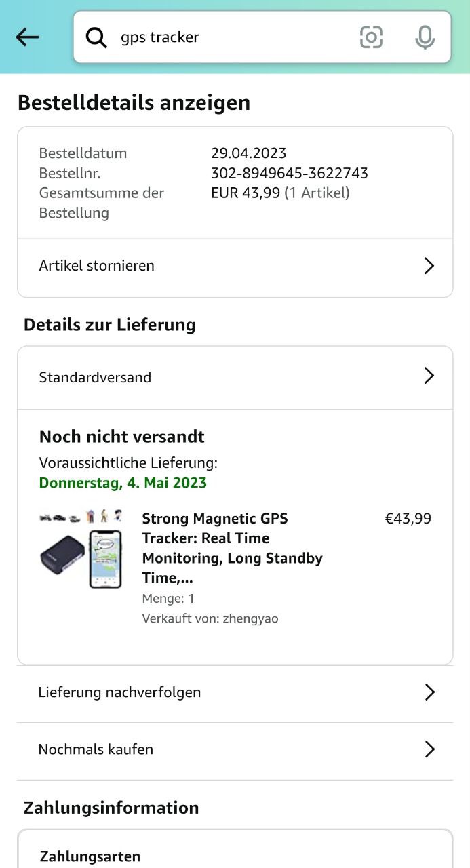Viewport: 470px width, 868px height.
Task: Click seller name zhengyao
Action: [250, 618]
